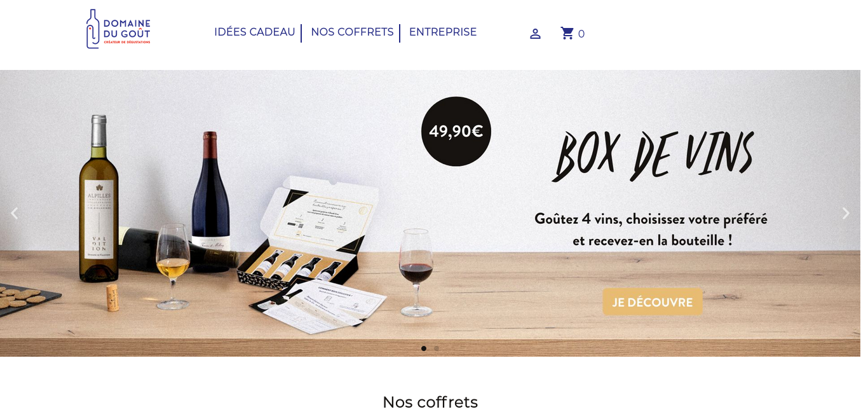Click the Je Découvre button
Screen dimensions: 868x414
tap(653, 302)
